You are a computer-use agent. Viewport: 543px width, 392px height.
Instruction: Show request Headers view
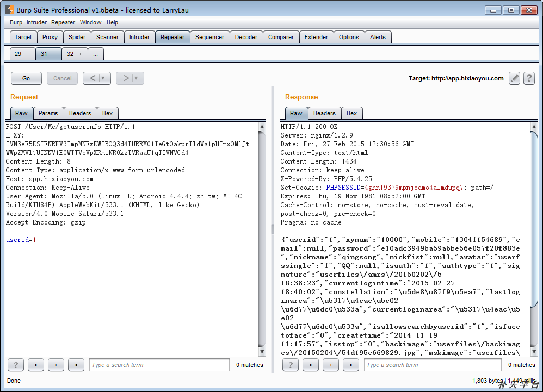80,113
